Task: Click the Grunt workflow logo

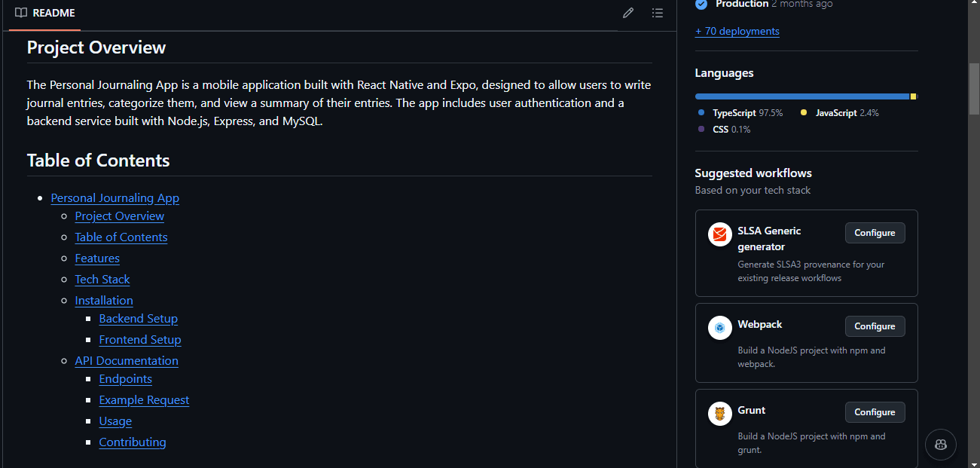Action: coord(720,414)
